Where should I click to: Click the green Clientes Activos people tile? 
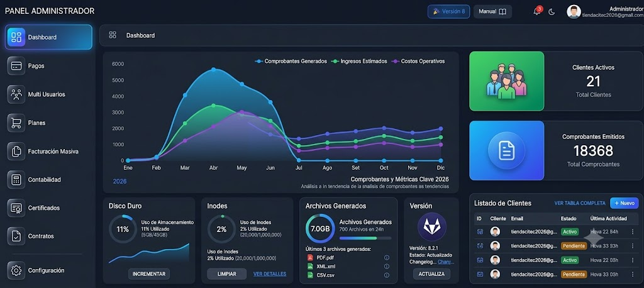pos(507,81)
